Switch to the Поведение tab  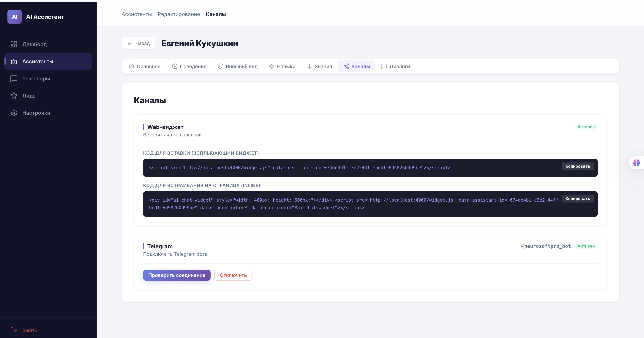[189, 66]
